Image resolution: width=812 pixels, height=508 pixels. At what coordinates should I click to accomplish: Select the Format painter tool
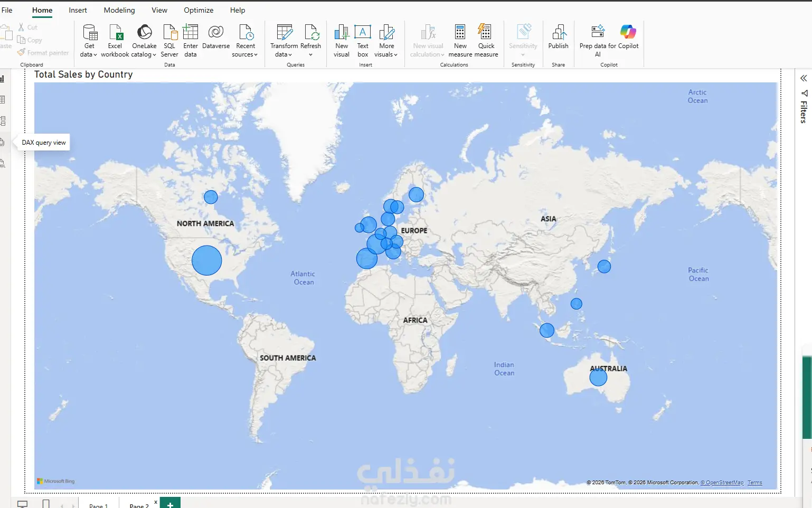click(x=43, y=53)
